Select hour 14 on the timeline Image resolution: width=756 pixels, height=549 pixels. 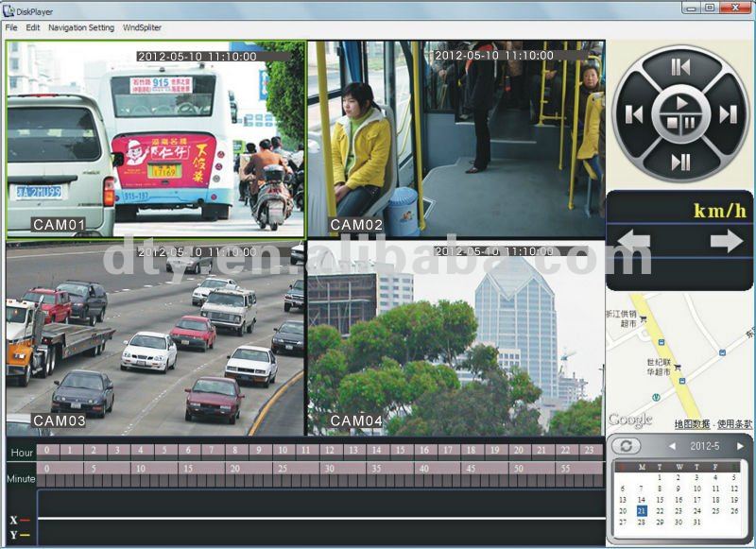[379, 451]
